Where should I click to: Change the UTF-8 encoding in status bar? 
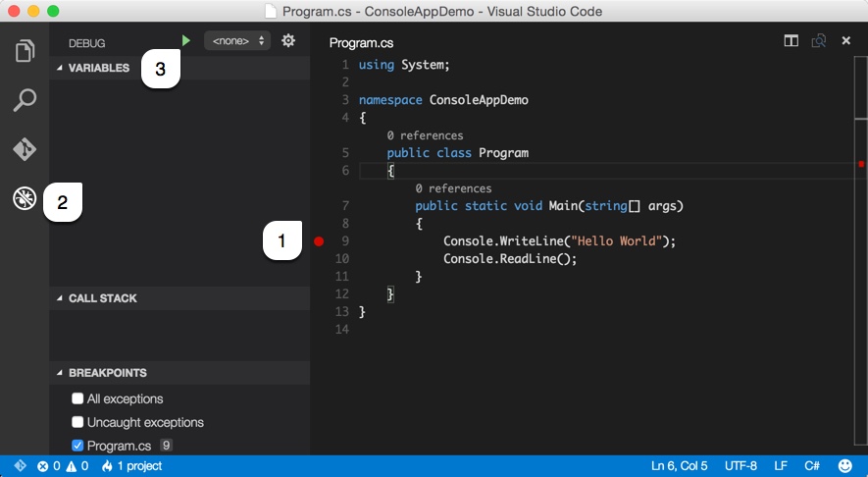pyautogui.click(x=740, y=466)
